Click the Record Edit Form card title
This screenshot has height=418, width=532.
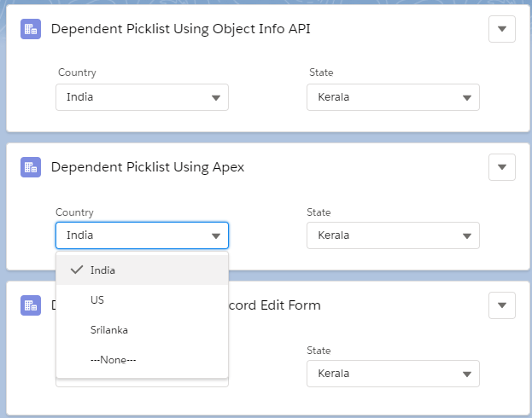[x=275, y=305]
